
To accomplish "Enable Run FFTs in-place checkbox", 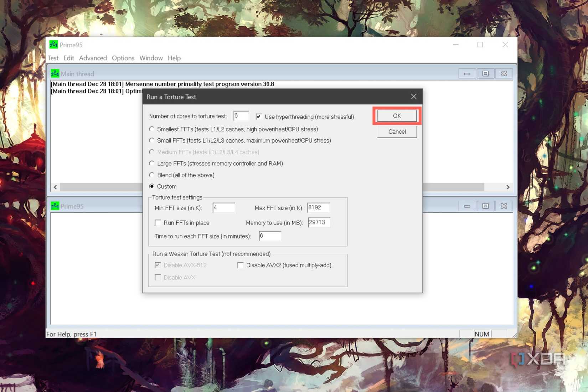I will (158, 223).
